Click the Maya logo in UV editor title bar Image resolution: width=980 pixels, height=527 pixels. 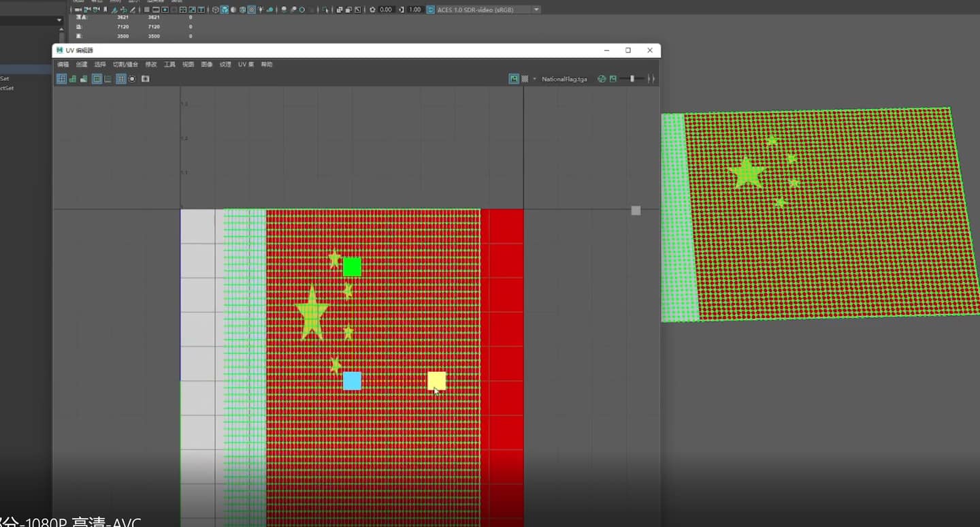[60, 50]
